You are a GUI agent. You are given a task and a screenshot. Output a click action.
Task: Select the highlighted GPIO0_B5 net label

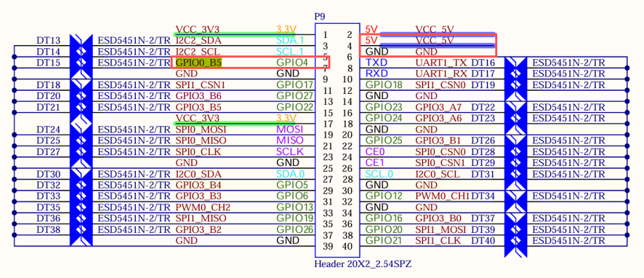tap(199, 63)
